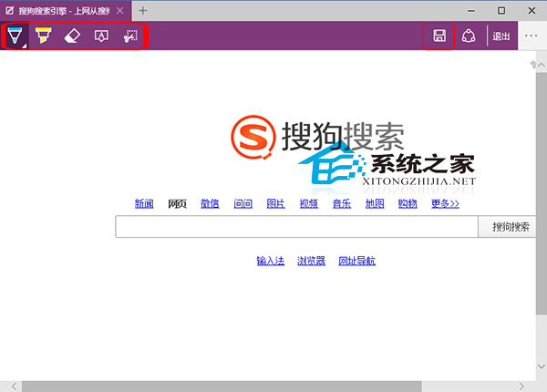This screenshot has height=392, width=547.
Task: Close the browser window
Action: pos(532,11)
